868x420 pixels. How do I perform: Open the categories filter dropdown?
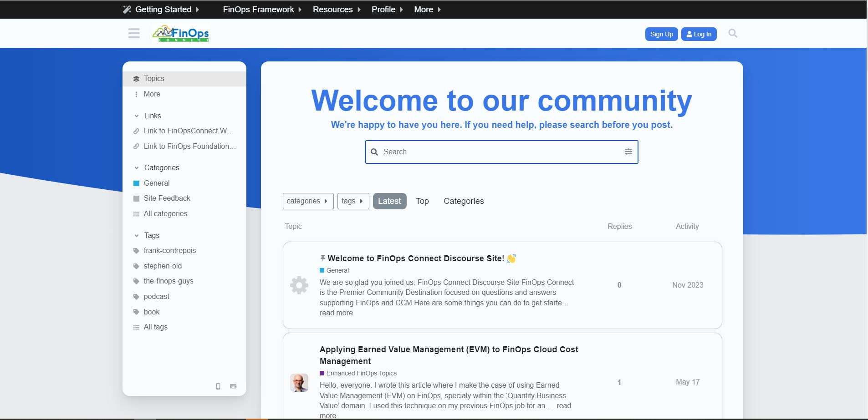(308, 201)
